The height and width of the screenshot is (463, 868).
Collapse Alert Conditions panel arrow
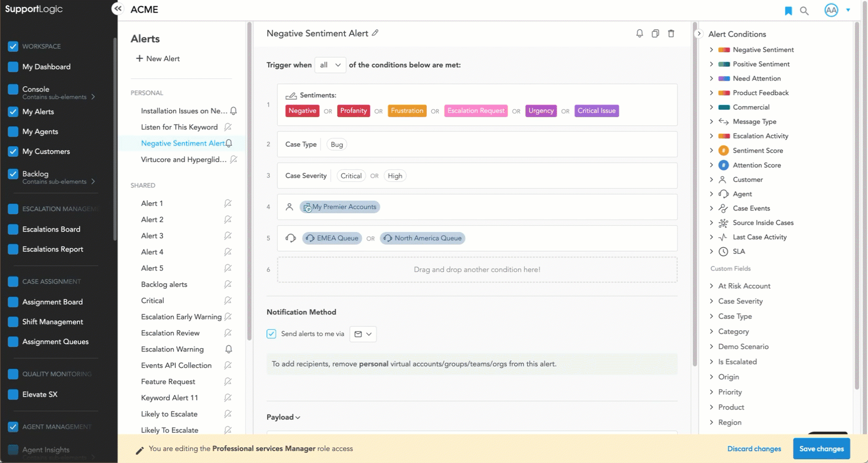[x=699, y=34]
